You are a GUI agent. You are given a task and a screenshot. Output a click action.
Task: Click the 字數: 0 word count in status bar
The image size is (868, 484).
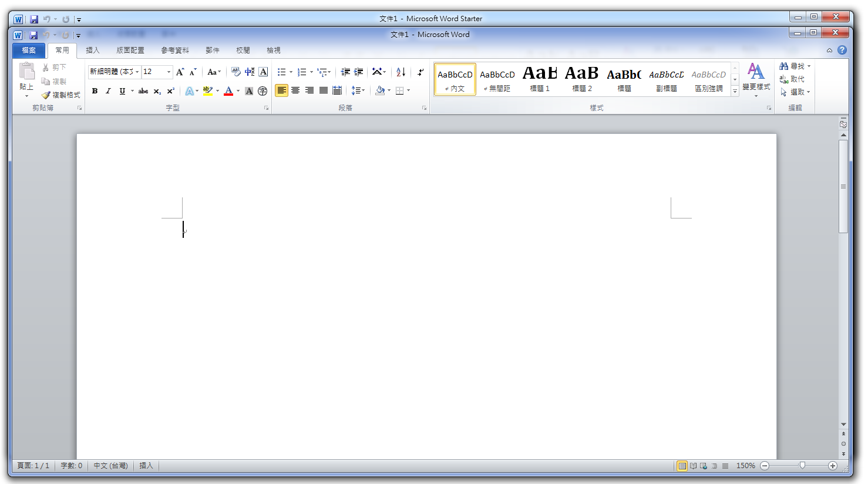pos(72,466)
